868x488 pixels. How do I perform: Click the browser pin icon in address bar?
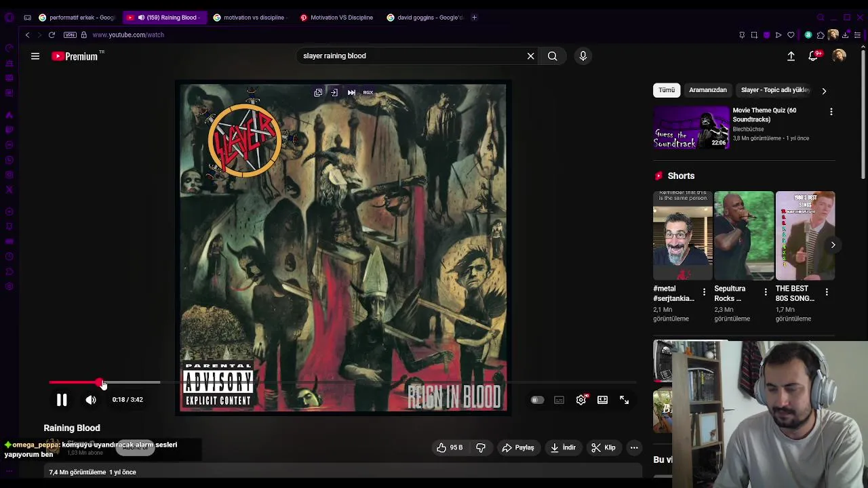click(x=742, y=35)
